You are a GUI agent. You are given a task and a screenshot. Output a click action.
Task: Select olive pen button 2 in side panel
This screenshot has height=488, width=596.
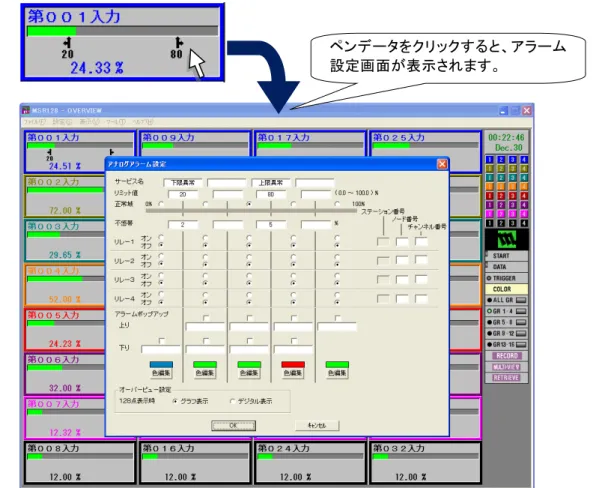point(501,169)
